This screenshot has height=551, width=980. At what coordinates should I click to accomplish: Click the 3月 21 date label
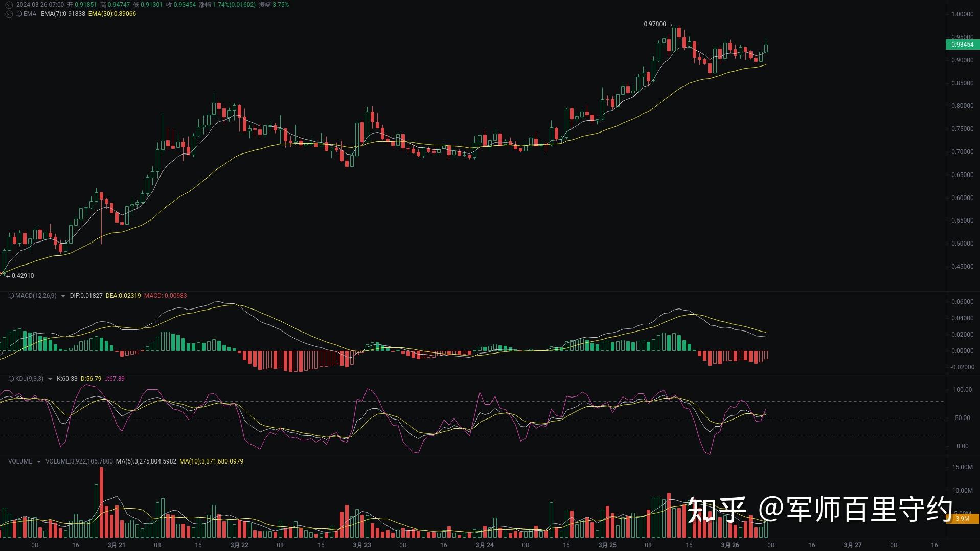click(117, 545)
